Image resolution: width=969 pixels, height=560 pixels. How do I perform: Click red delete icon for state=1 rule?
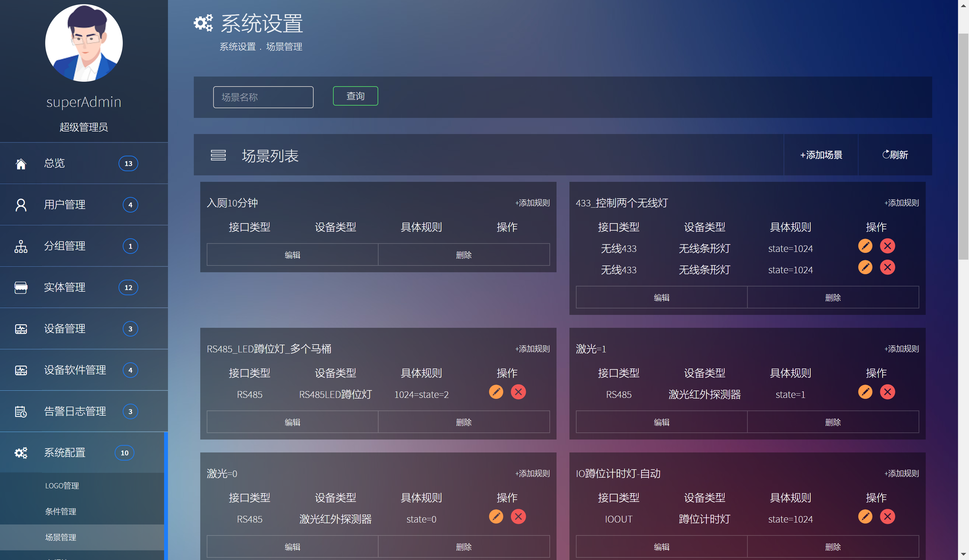pos(888,392)
